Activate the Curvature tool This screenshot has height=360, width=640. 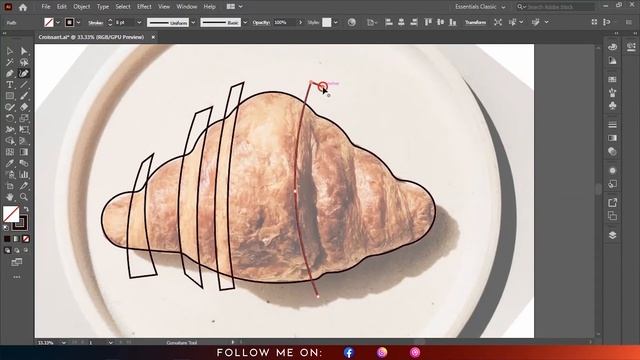pos(24,73)
